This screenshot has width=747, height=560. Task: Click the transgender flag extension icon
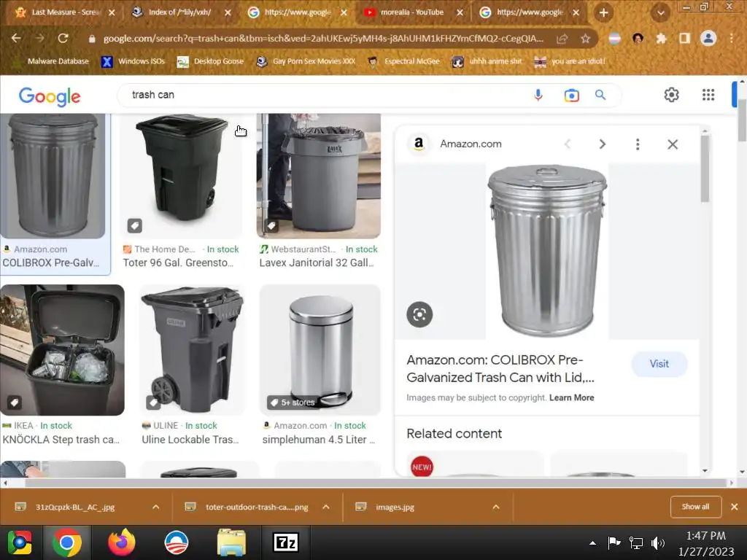click(x=614, y=39)
